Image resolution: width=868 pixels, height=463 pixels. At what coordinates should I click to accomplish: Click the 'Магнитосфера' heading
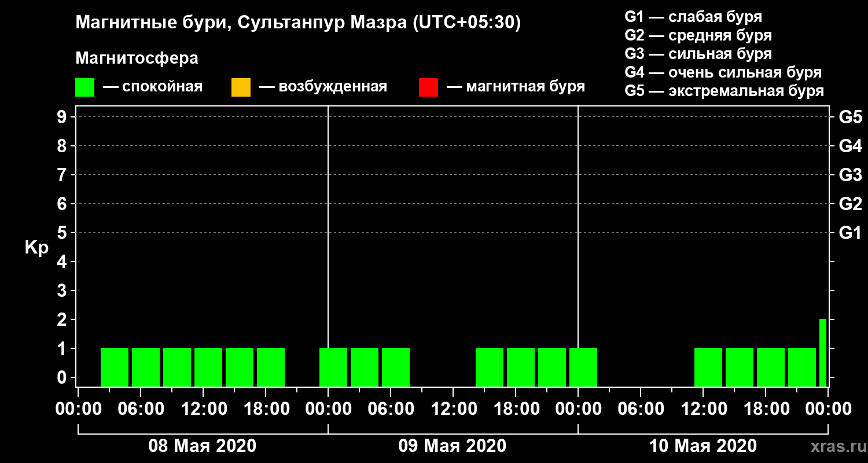point(137,58)
